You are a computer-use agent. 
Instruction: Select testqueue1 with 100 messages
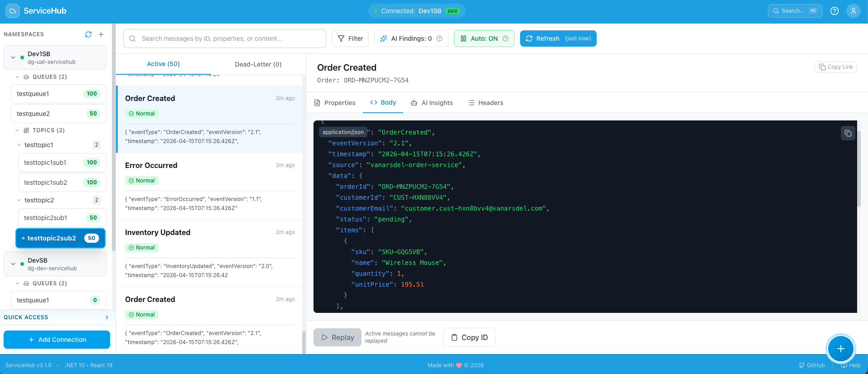[x=58, y=94]
